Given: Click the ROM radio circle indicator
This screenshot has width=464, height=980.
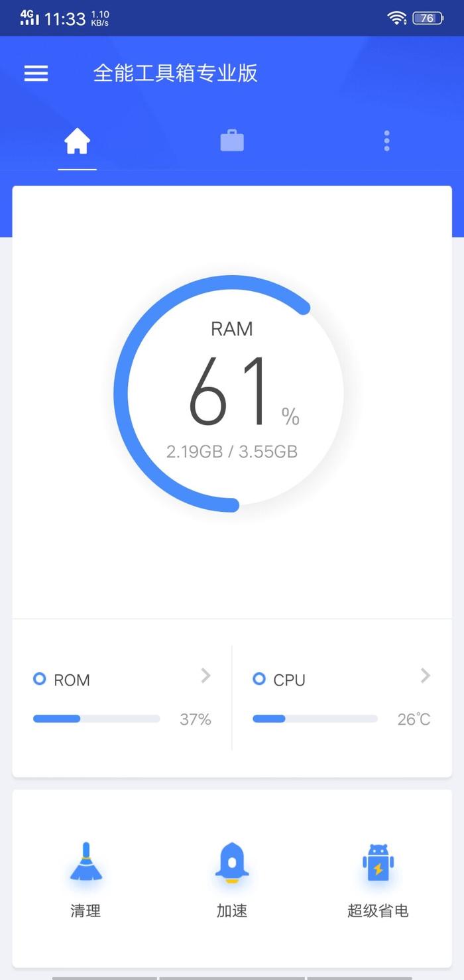Looking at the screenshot, I should [x=40, y=679].
